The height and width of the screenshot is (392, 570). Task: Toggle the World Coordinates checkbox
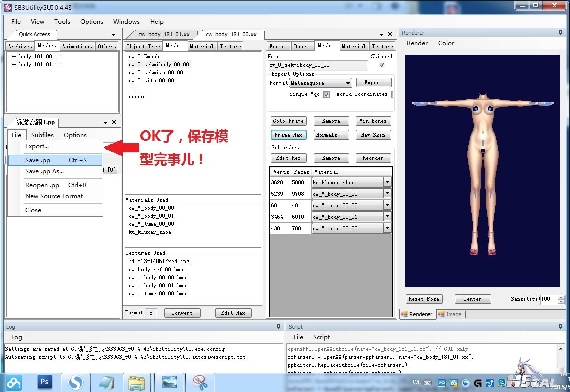pyautogui.click(x=392, y=94)
